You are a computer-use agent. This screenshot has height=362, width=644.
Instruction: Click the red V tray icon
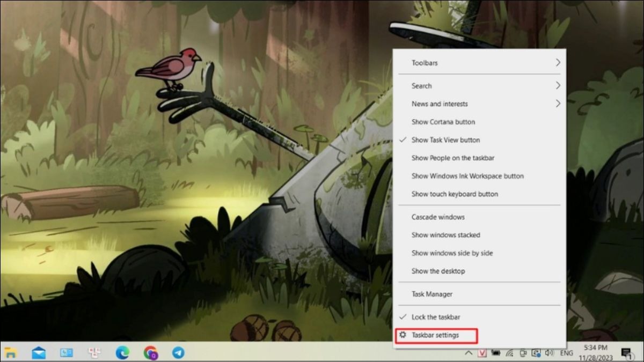coord(482,353)
